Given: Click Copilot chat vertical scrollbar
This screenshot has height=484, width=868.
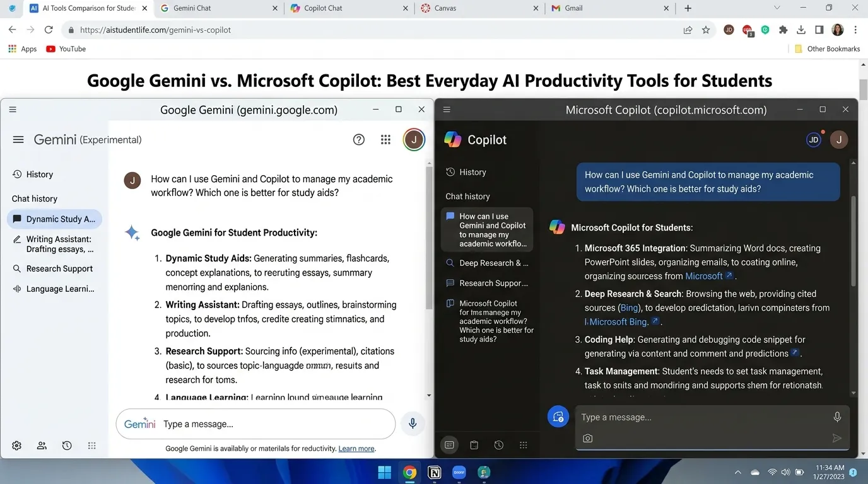Looking at the screenshot, I should [854, 243].
